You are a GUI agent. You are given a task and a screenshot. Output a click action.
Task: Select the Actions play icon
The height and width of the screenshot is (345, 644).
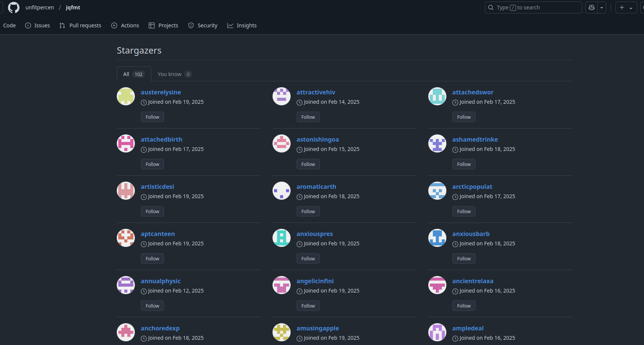point(114,25)
